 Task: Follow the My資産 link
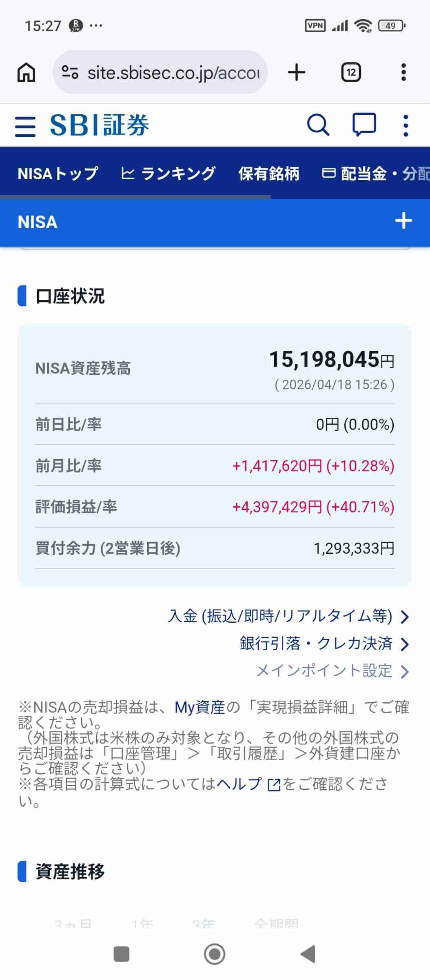(199, 707)
